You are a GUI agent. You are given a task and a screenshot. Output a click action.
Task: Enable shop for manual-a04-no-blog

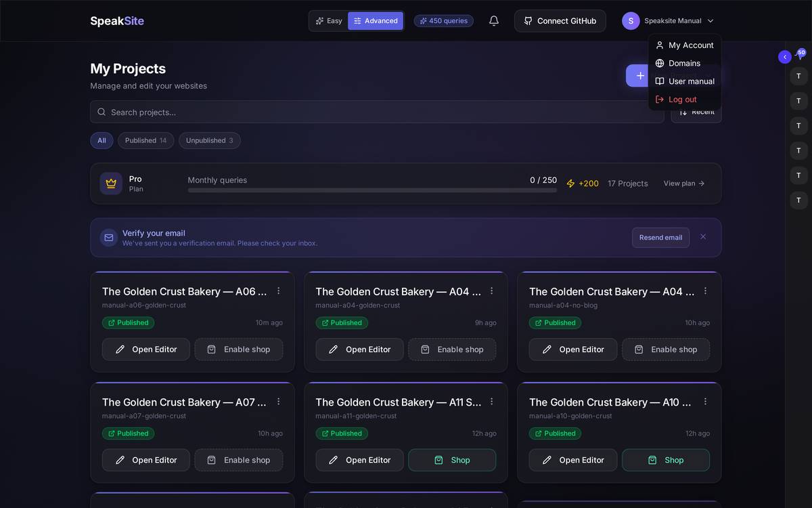(666, 350)
